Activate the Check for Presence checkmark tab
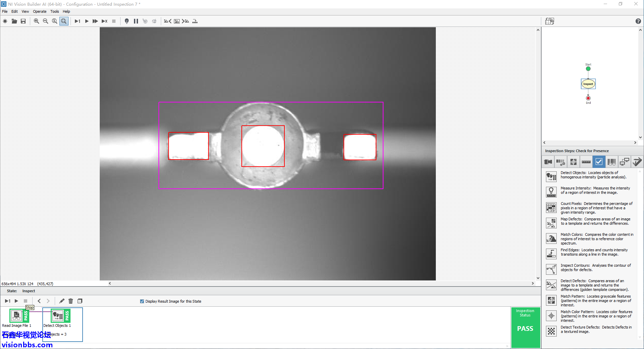This screenshot has height=349, width=644. tap(599, 162)
